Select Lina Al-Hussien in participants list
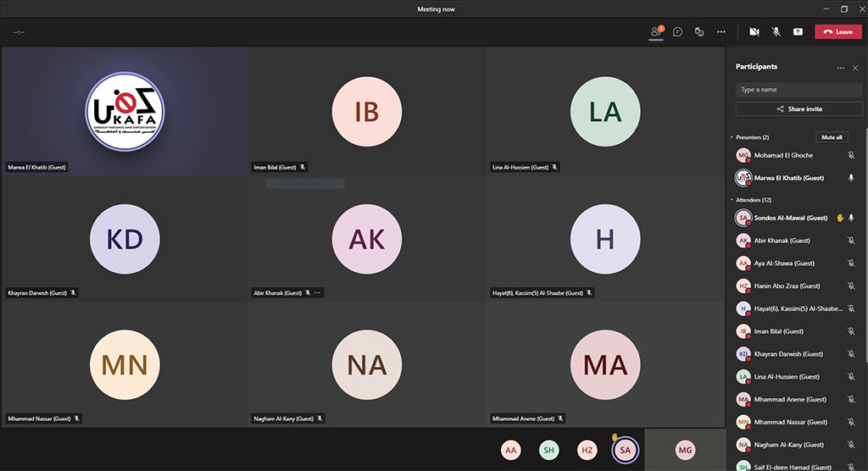 click(x=786, y=377)
